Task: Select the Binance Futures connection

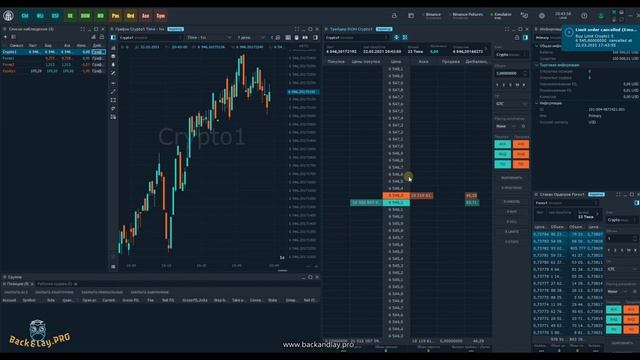Action: pyautogui.click(x=466, y=16)
